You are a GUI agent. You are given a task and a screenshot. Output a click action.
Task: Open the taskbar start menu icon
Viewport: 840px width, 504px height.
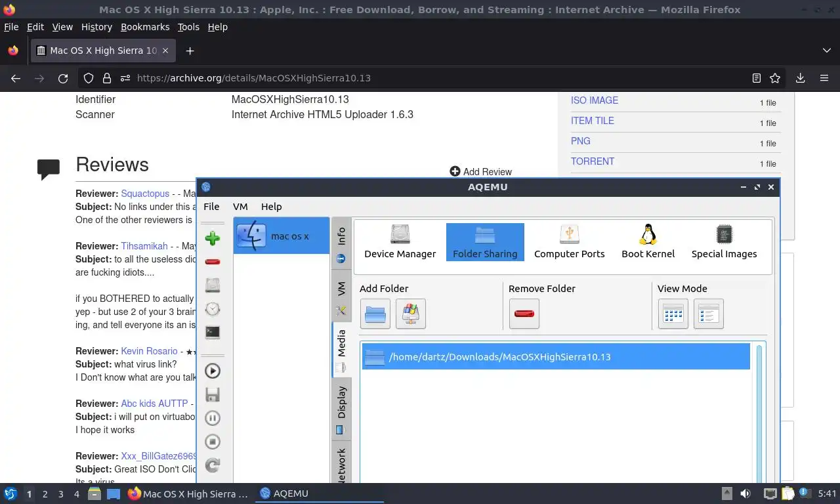[10, 493]
